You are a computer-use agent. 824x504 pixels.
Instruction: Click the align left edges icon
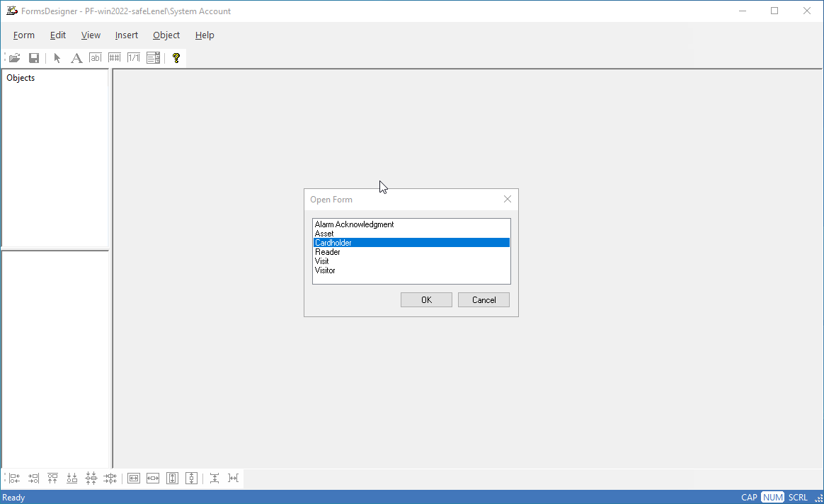point(14,479)
